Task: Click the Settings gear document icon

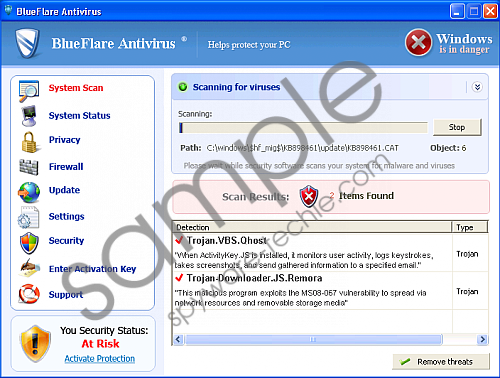Action: 29,218
